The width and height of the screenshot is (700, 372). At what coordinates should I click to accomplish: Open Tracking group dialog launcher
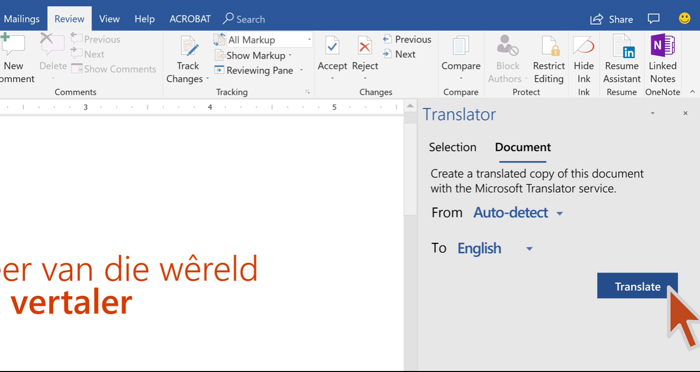pos(308,92)
